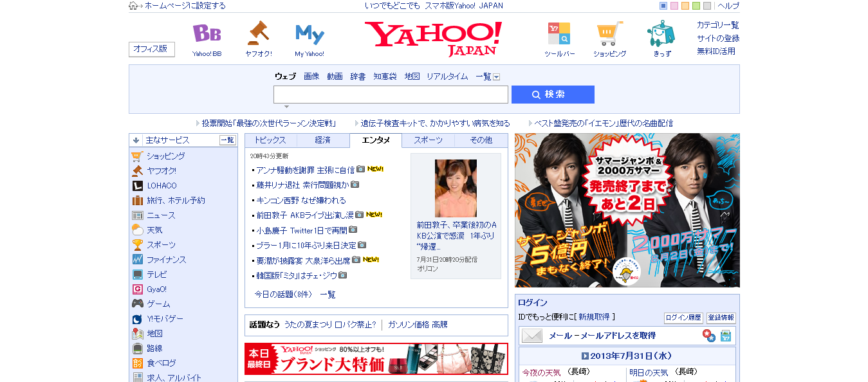
Task: Select the エンタメ tab
Action: point(376,140)
